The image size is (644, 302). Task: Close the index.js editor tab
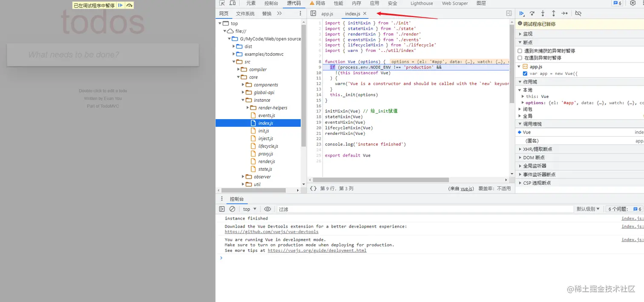point(365,14)
